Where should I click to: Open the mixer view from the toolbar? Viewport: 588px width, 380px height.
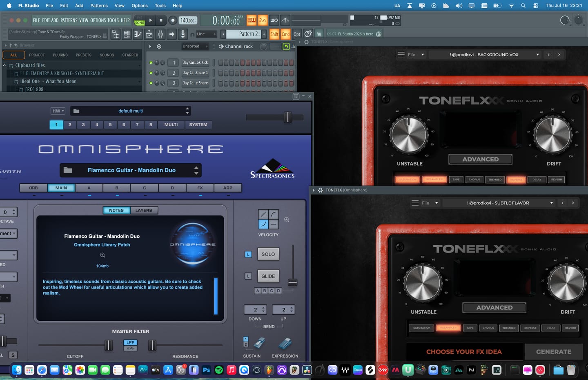160,34
